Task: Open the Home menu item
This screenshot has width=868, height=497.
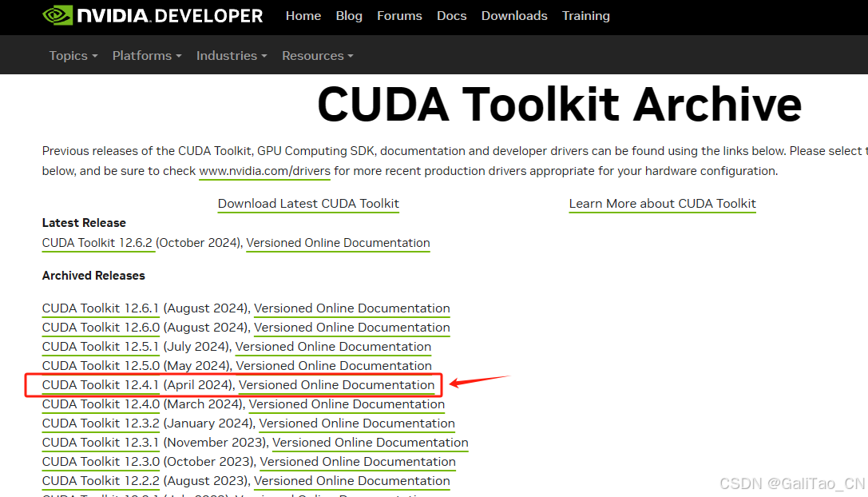Action: click(x=303, y=16)
